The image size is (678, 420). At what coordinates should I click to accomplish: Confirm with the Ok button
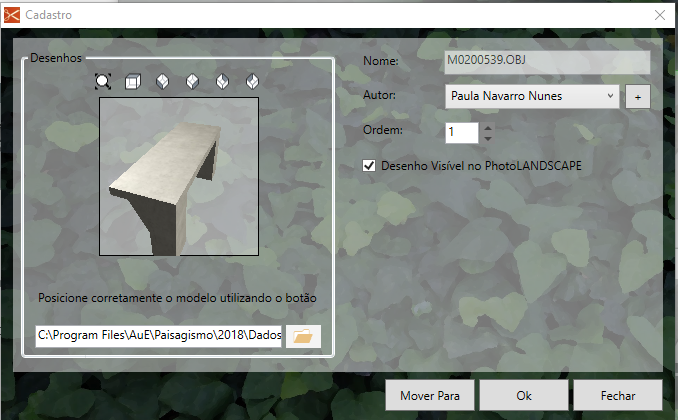pos(523,395)
